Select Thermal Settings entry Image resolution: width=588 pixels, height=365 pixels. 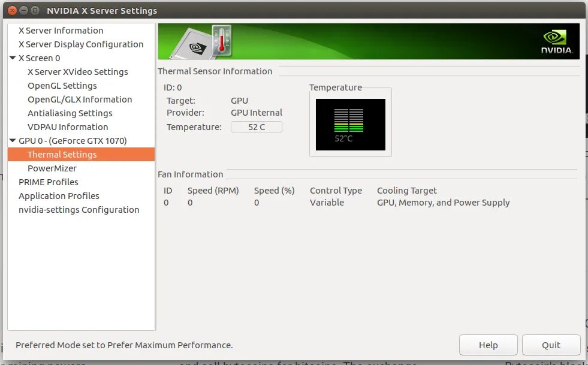(x=81, y=154)
